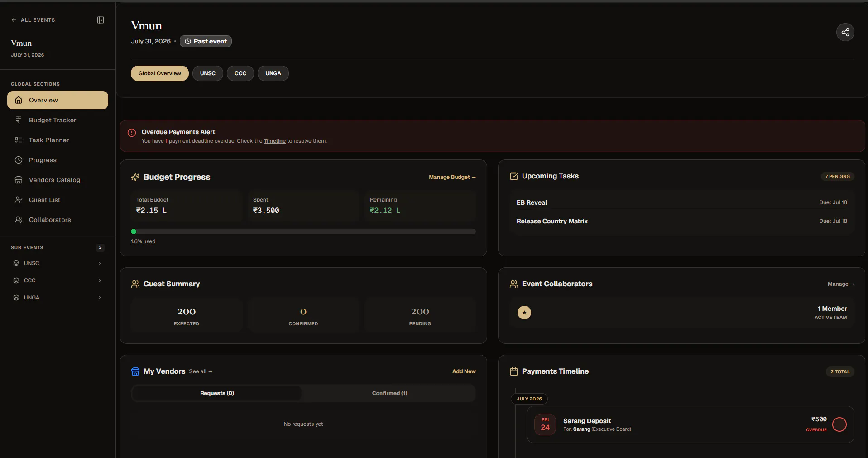Go to the Progress section

point(58,160)
